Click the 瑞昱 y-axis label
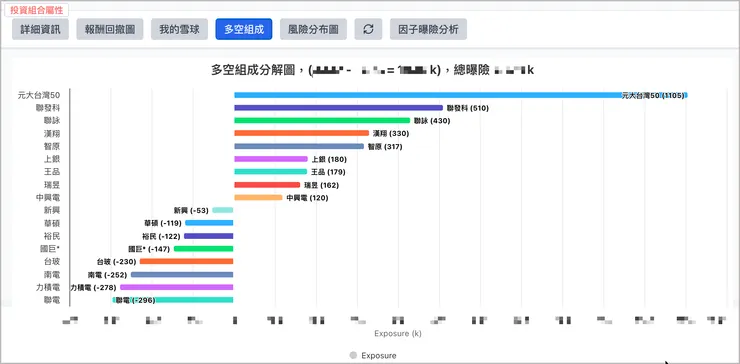 (52, 185)
